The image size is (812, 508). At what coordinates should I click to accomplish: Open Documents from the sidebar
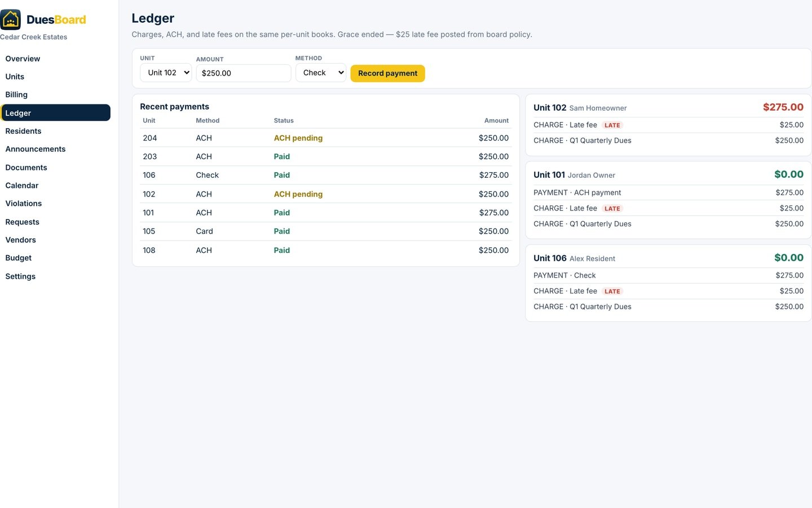click(55, 168)
